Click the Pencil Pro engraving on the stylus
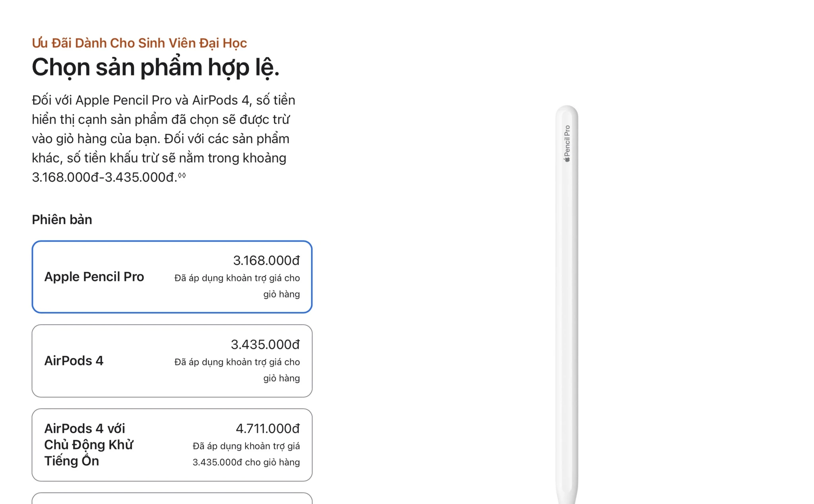 tap(567, 141)
